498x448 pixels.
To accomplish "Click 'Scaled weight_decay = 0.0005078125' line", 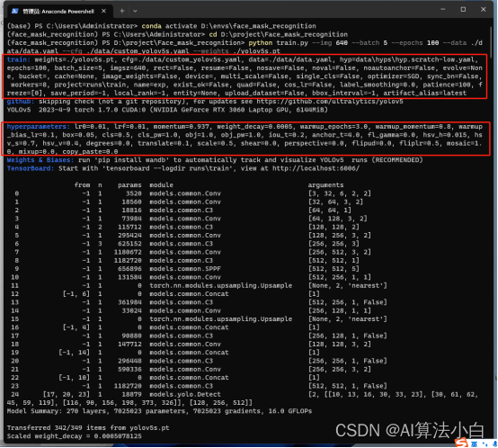I will (x=75, y=436).
